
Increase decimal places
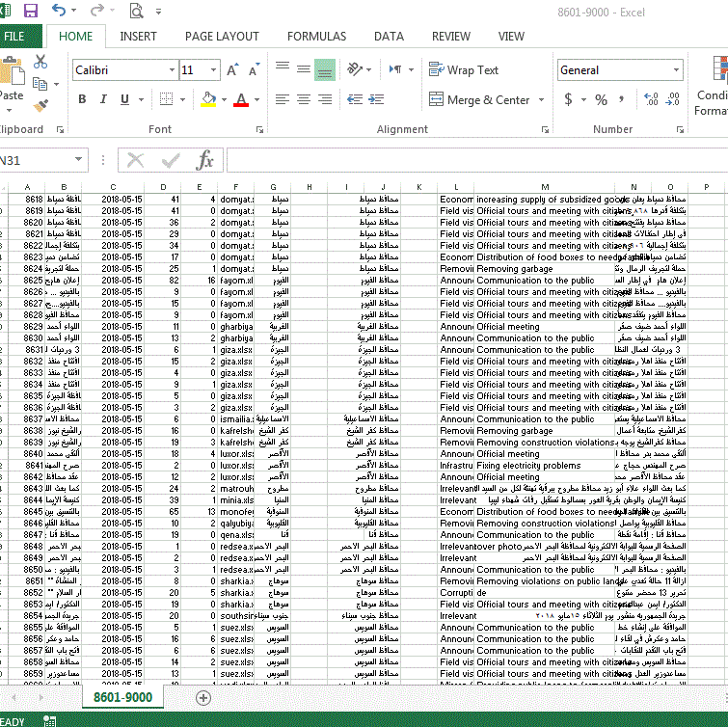pos(651,99)
